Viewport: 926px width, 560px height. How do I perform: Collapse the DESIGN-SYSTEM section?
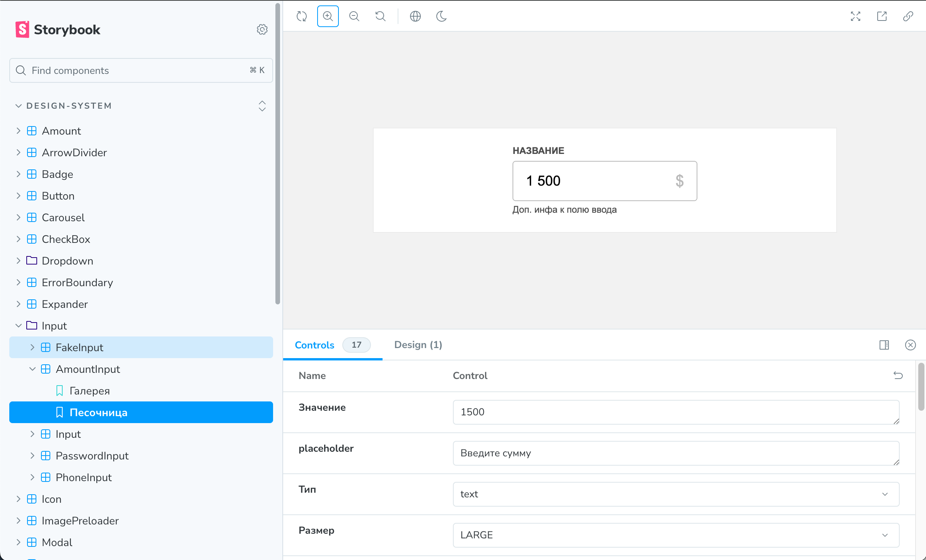68,106
